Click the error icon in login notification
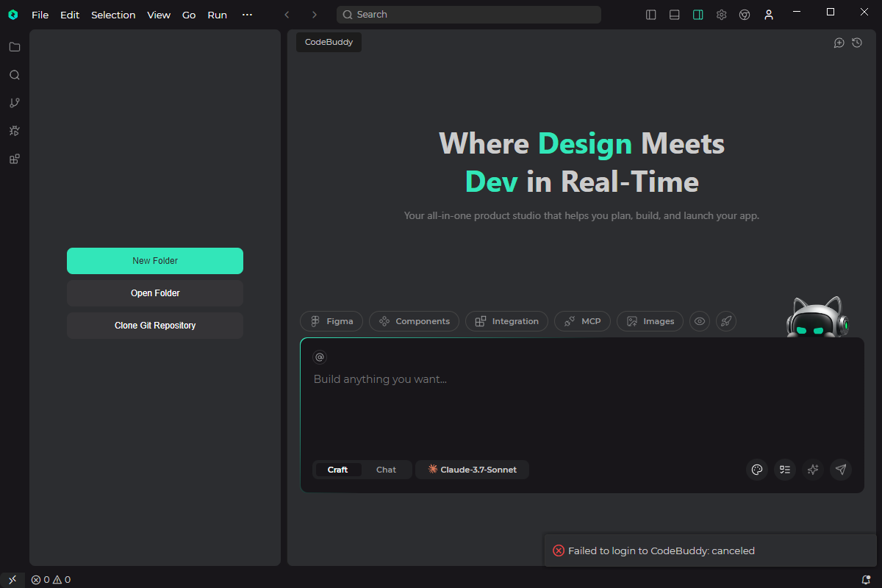882x588 pixels. (559, 551)
